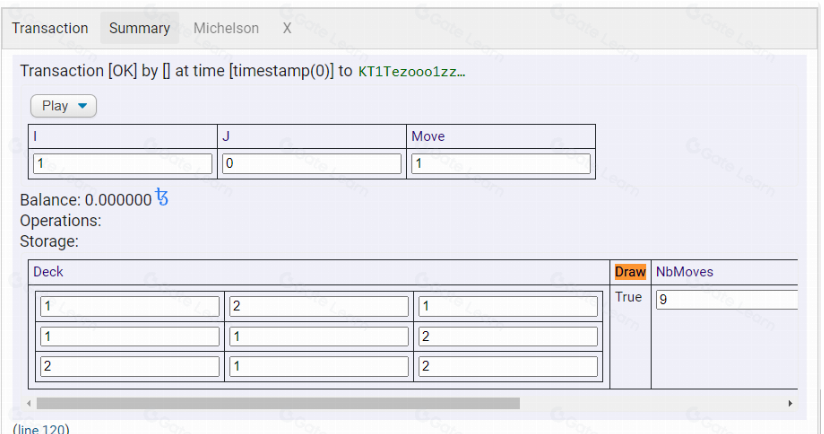Click the I parameter input field

point(123,164)
